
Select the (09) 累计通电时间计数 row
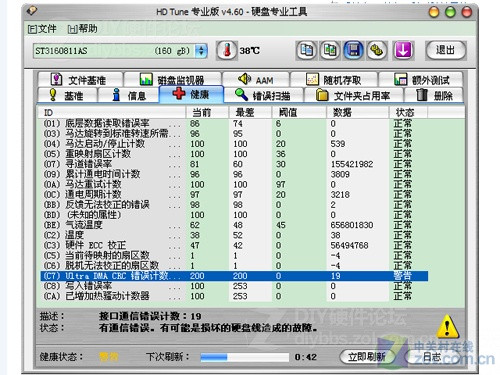(x=234, y=174)
